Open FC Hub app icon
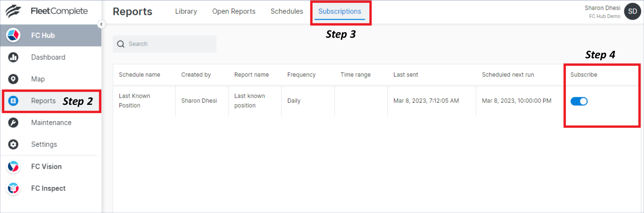 pyautogui.click(x=13, y=36)
